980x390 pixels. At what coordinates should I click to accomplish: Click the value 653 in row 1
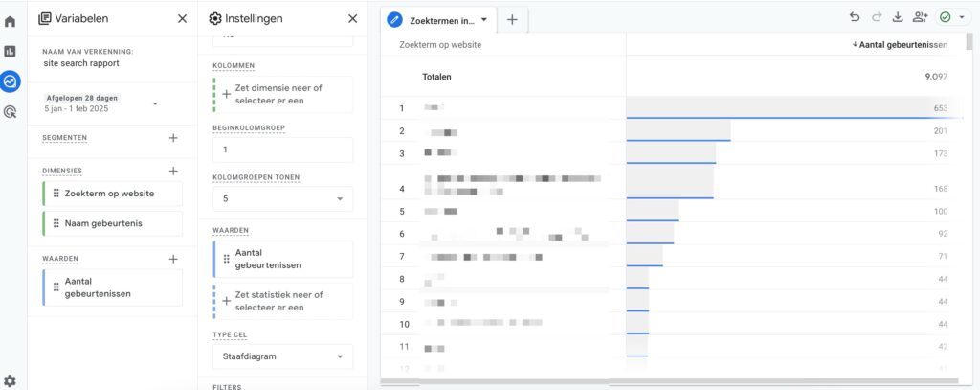pos(941,108)
